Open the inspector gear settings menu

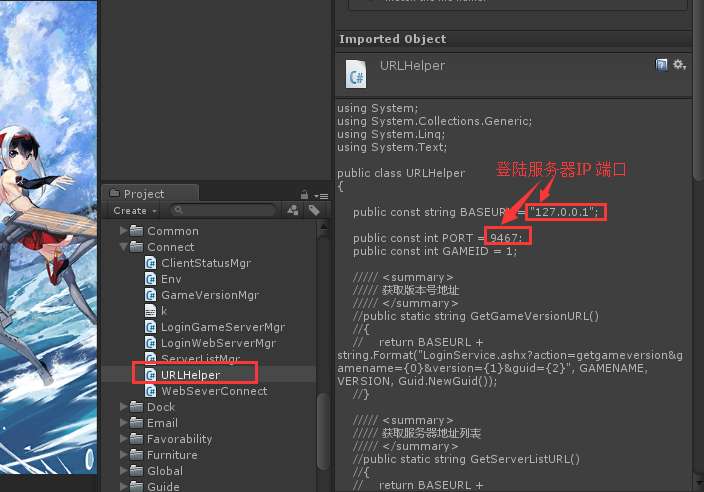pos(679,65)
